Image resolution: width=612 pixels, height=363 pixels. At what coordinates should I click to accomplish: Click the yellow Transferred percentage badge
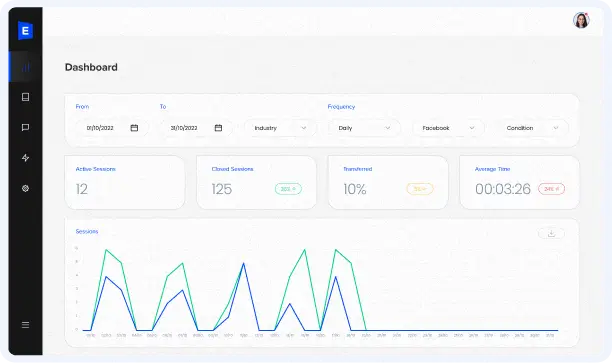click(x=420, y=189)
